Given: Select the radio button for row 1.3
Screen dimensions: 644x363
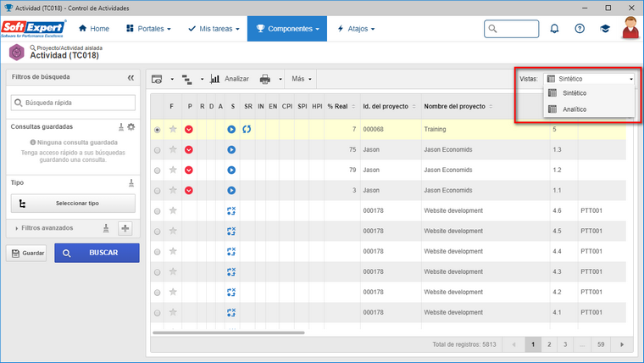Looking at the screenshot, I should click(x=158, y=150).
